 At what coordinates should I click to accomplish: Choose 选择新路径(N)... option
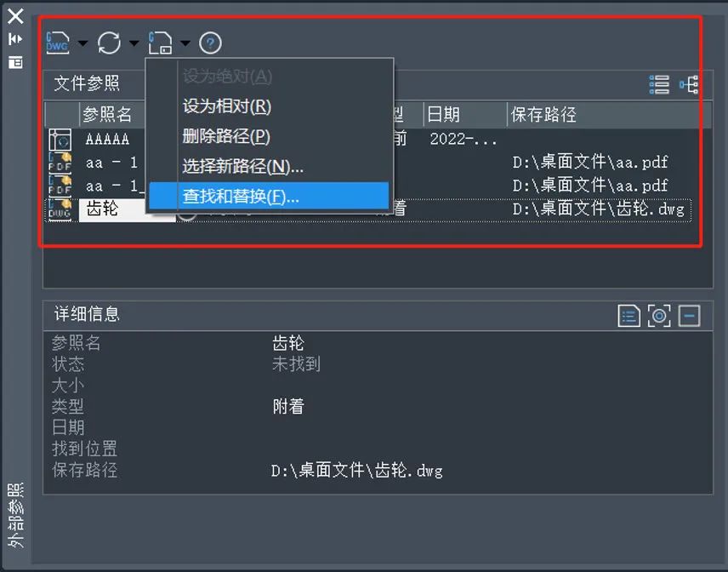242,166
